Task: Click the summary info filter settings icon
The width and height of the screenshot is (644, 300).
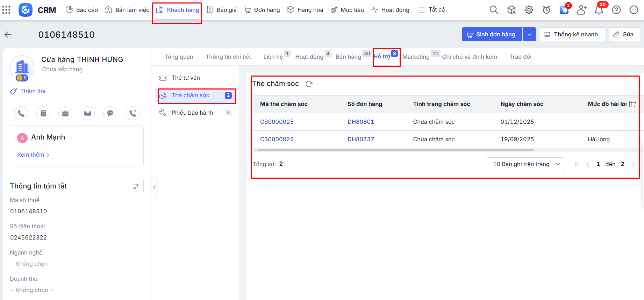Action: 136,186
